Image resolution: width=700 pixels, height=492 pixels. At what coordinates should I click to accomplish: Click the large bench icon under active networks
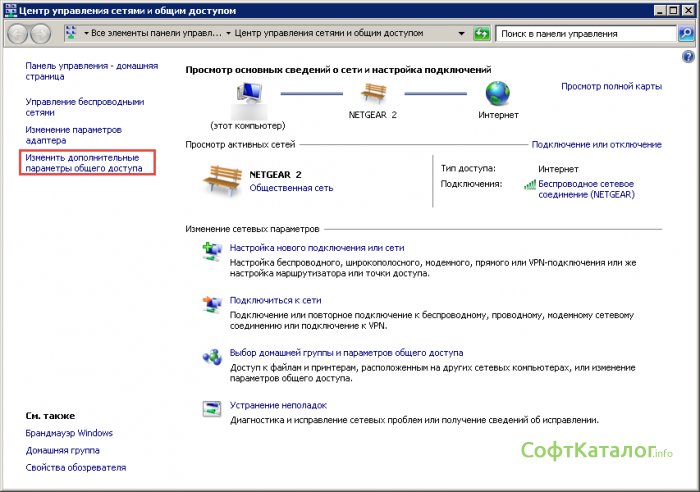222,180
